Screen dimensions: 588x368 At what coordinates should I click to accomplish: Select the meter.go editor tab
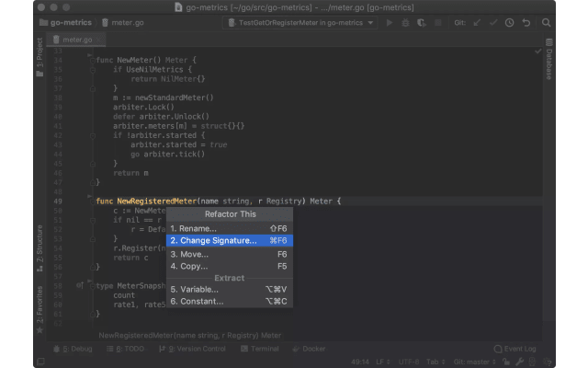tap(77, 40)
